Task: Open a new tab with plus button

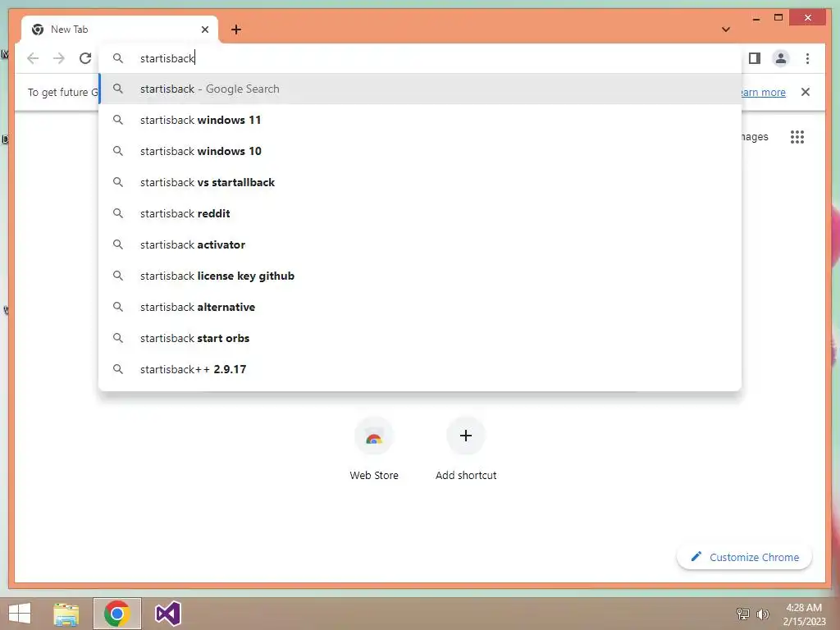Action: pyautogui.click(x=236, y=30)
